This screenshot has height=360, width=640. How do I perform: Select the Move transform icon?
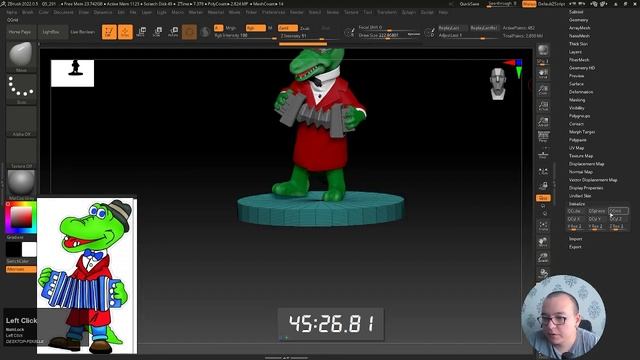tap(141, 32)
